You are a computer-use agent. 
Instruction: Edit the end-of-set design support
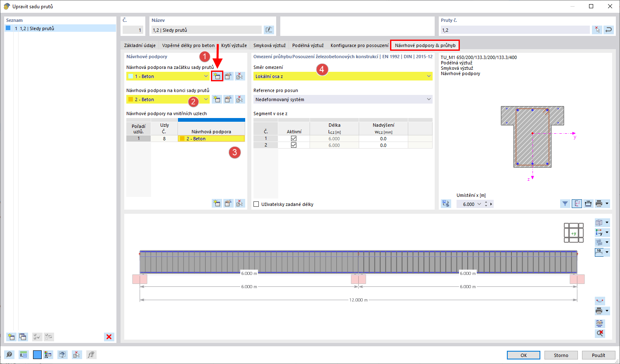pyautogui.click(x=228, y=99)
